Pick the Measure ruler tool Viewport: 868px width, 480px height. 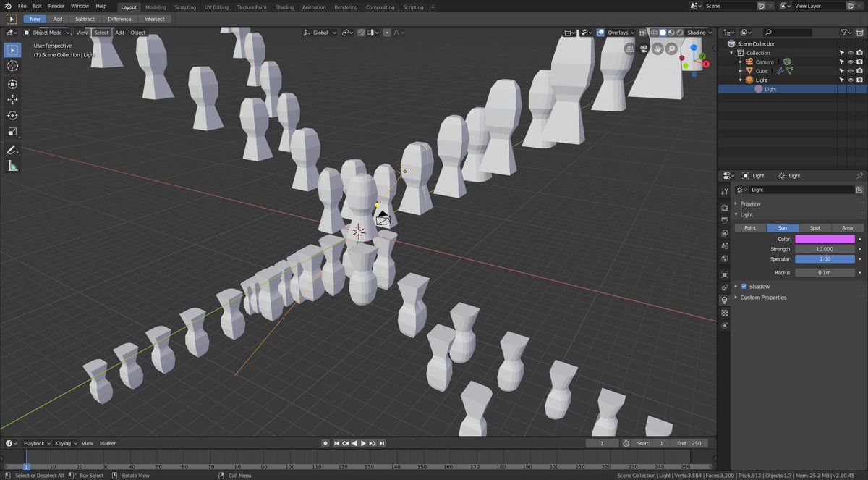pyautogui.click(x=12, y=167)
